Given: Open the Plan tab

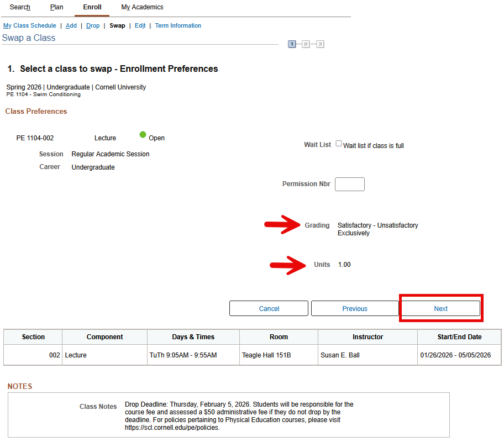Looking at the screenshot, I should [56, 7].
